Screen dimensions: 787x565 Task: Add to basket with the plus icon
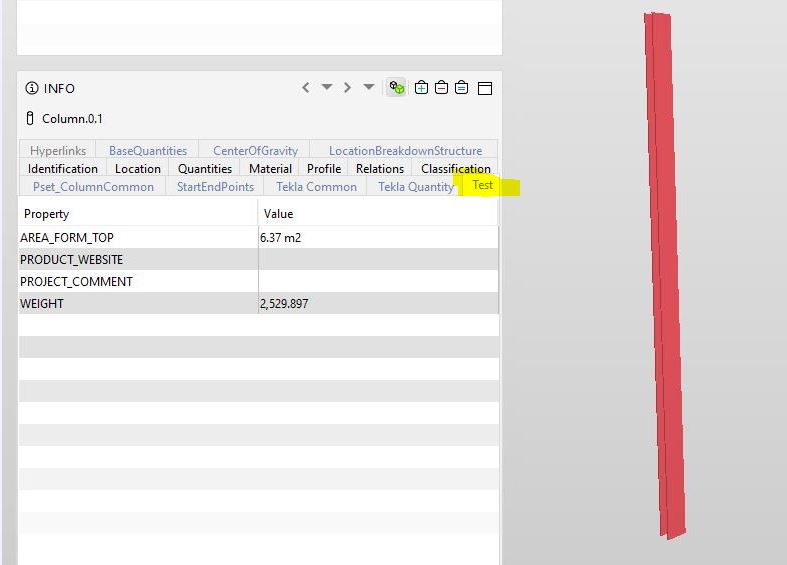(421, 88)
